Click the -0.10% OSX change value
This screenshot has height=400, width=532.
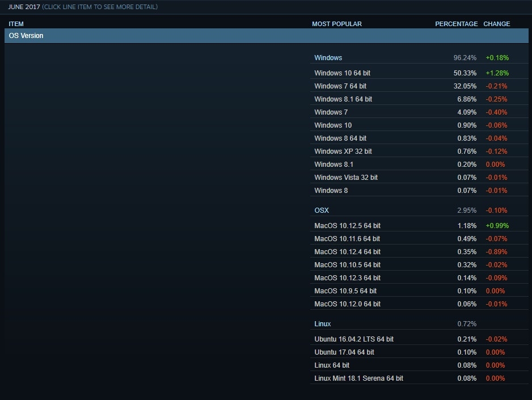pos(496,210)
